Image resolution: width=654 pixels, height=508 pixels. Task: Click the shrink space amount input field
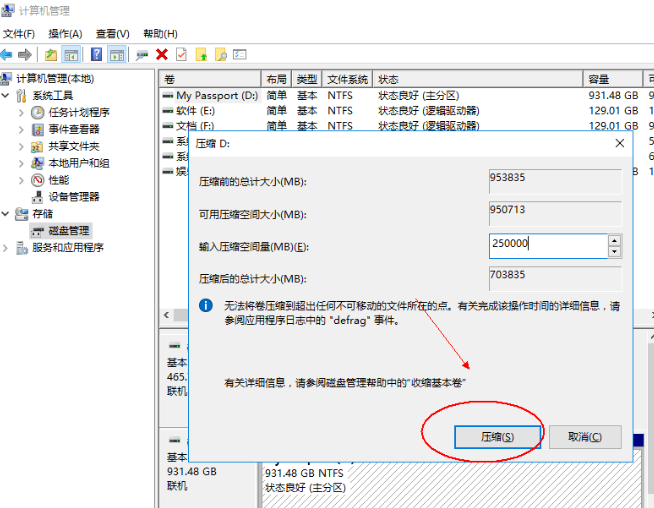(547, 245)
